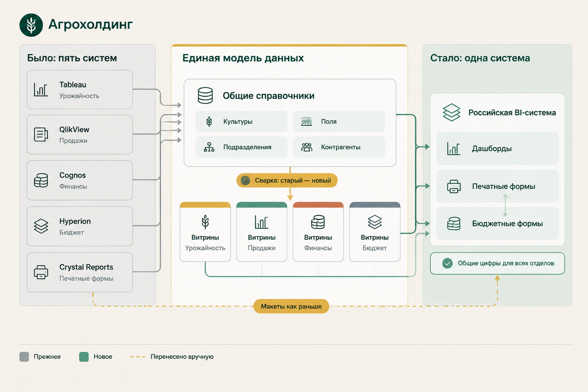
Task: Click the heading Единая модель данных
Action: pyautogui.click(x=243, y=58)
